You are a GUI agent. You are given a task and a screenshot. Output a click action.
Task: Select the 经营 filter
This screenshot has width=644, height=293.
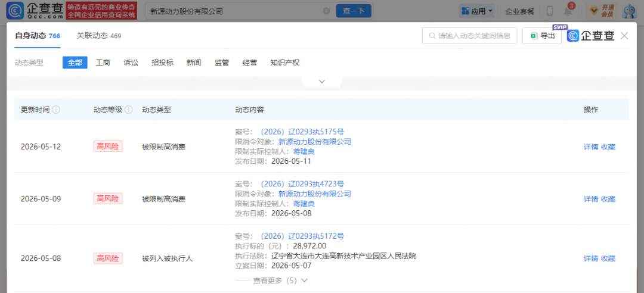(250, 63)
